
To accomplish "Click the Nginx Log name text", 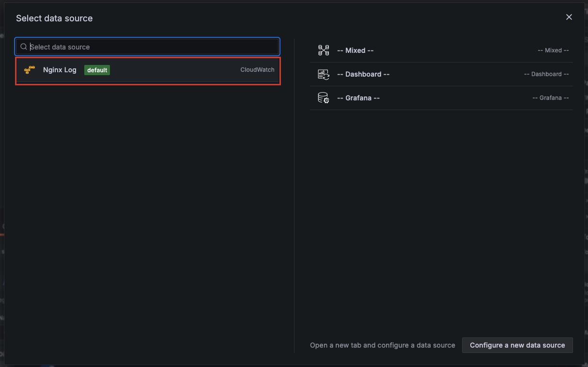I will tap(60, 70).
